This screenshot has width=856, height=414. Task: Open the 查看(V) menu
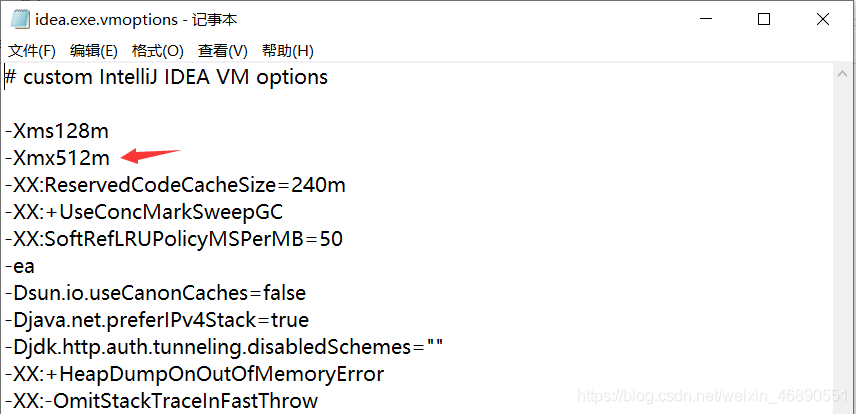pyautogui.click(x=223, y=51)
